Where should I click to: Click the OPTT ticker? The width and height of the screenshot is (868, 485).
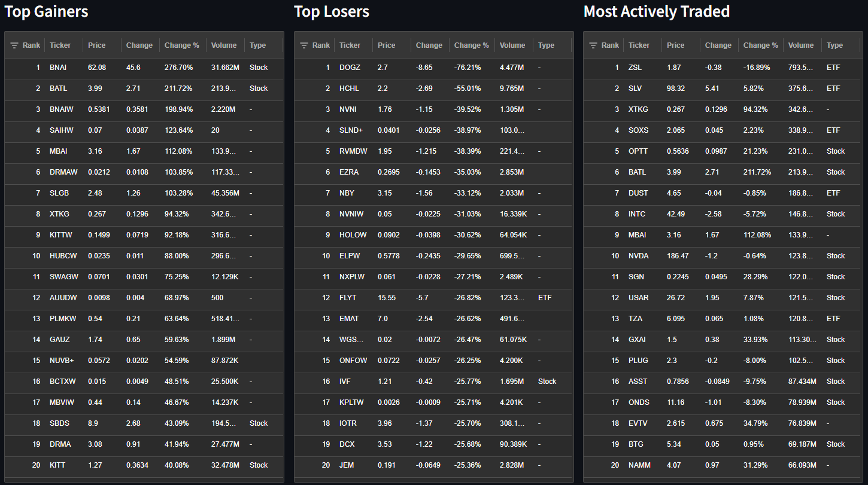[x=638, y=151]
